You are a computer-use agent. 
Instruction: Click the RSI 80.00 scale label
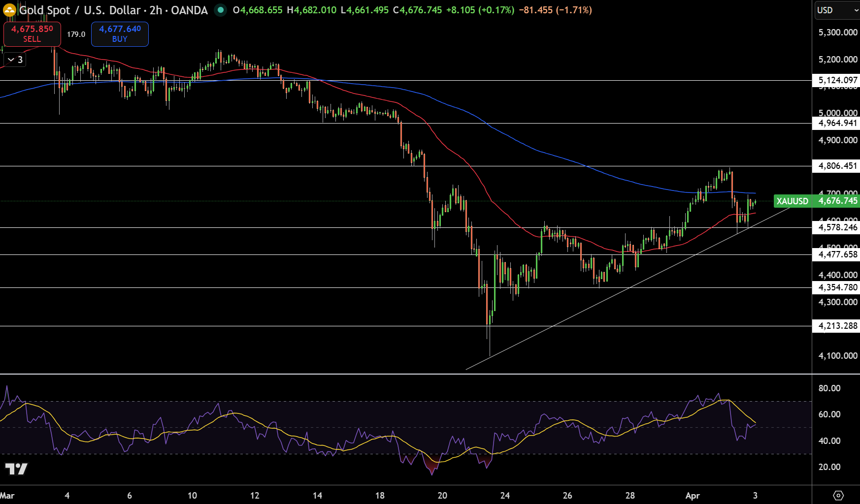click(x=829, y=388)
